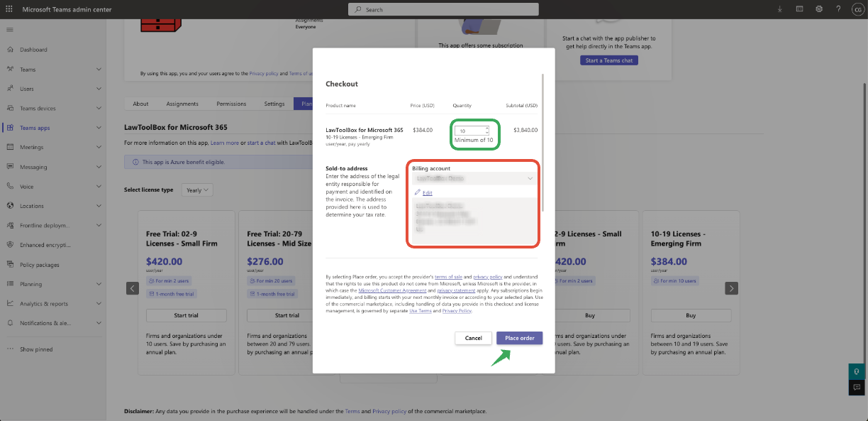Click the header window panel icon left of the settings gear

pos(799,9)
